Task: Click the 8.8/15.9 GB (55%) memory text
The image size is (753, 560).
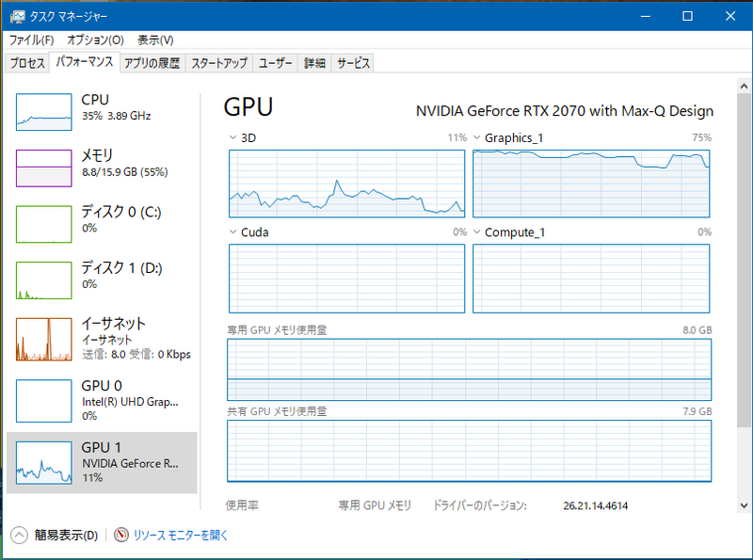Action: coord(125,172)
